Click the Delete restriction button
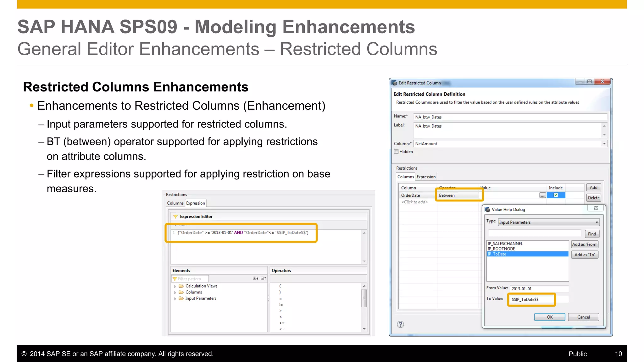The height and width of the screenshot is (362, 644). coord(593,198)
